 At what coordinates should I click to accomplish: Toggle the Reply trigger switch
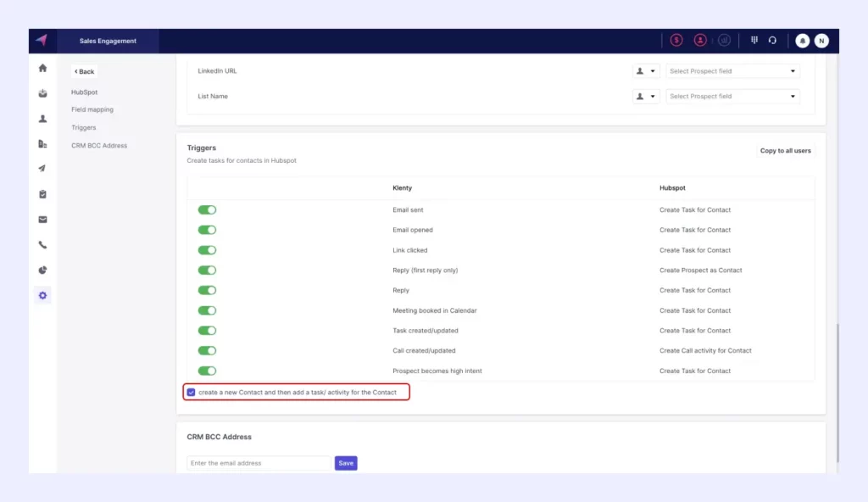(x=207, y=290)
